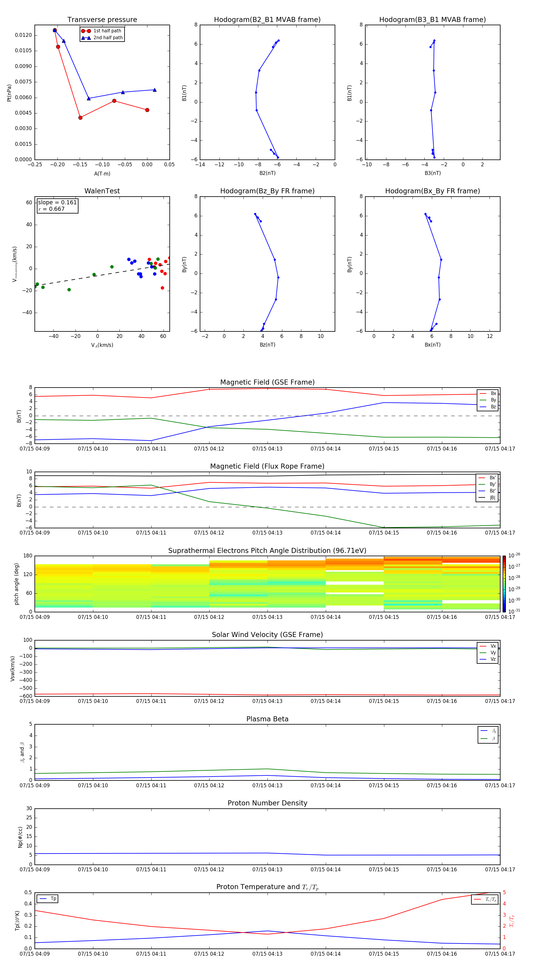The width and height of the screenshot is (535, 980).
Task: Click the lowest red point in transverse pressure
Action: coord(80,118)
